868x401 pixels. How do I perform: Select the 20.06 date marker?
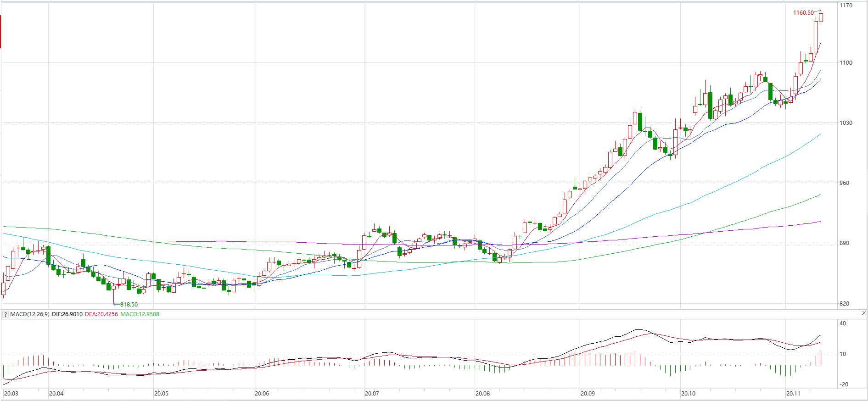[262, 394]
